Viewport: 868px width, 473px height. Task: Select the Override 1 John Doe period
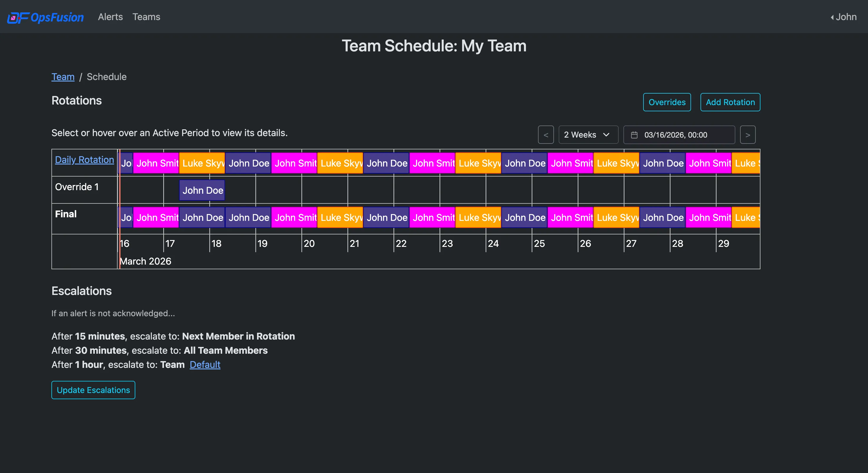tap(202, 190)
